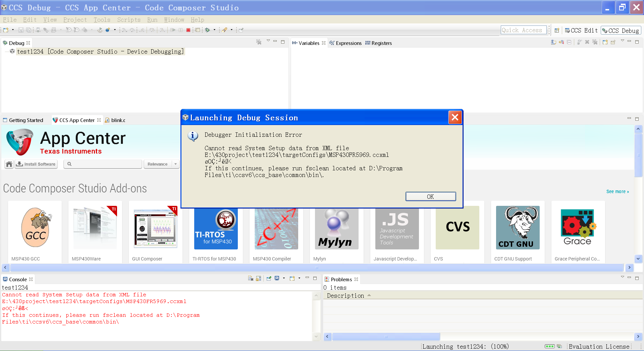The image size is (644, 351).
Task: Click Remove All Terminated Launches in Debug view
Action: (259, 42)
